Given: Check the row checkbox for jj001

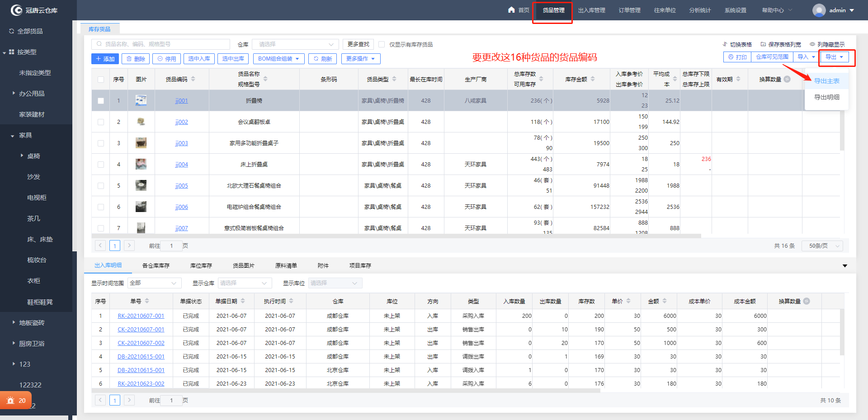Looking at the screenshot, I should 101,101.
